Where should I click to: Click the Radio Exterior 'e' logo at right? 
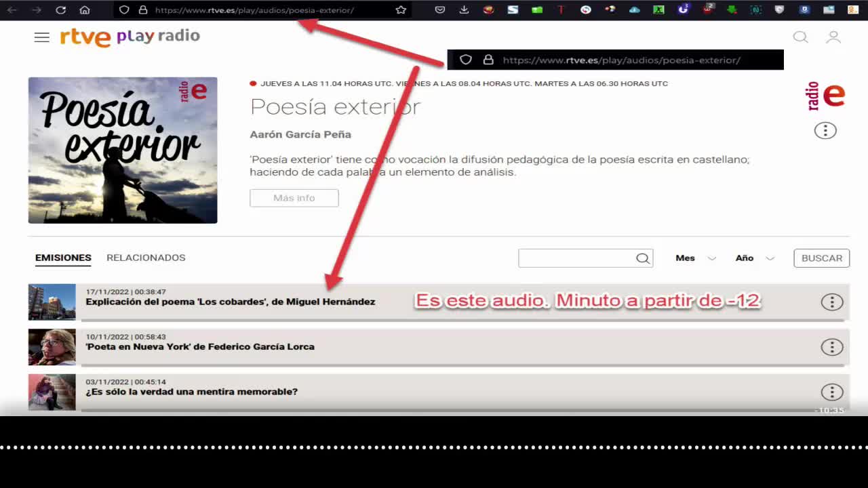825,96
